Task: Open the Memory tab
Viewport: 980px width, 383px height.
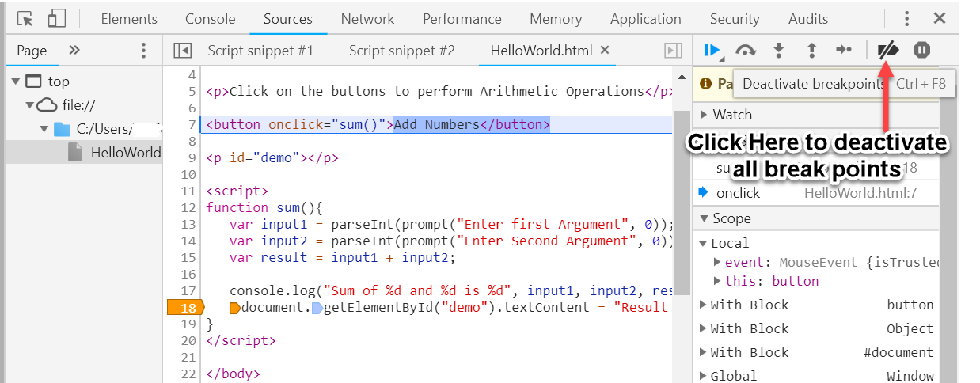Action: [x=556, y=18]
